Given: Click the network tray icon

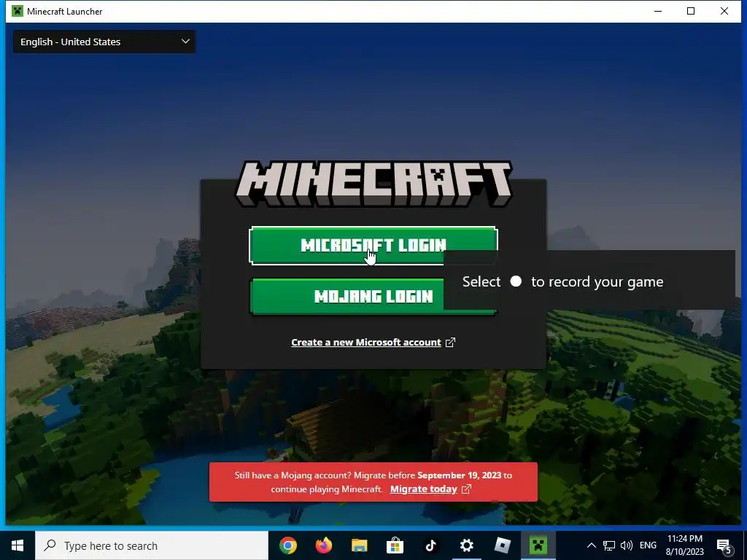Looking at the screenshot, I should 609,545.
